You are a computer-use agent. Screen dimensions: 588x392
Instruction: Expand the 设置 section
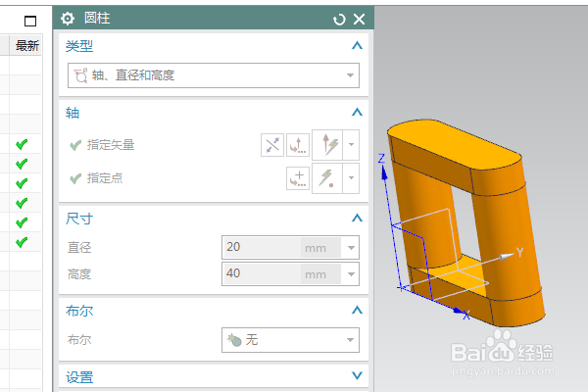pos(357,375)
